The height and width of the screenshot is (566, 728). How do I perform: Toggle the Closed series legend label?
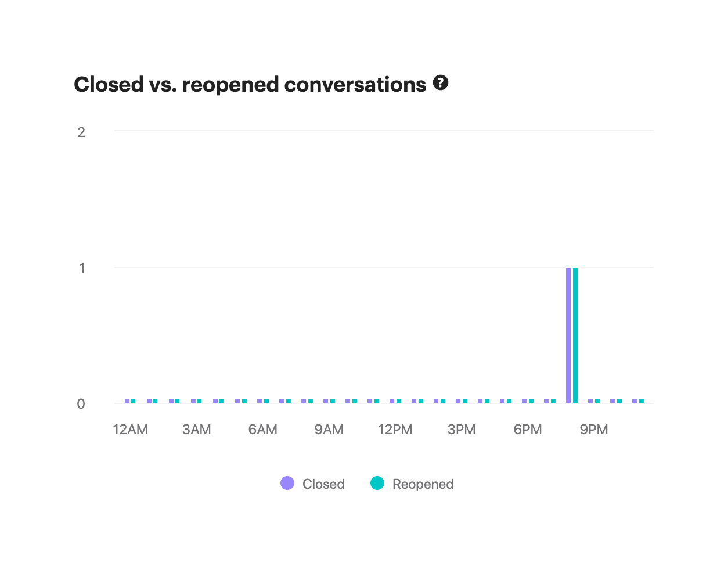(x=323, y=484)
